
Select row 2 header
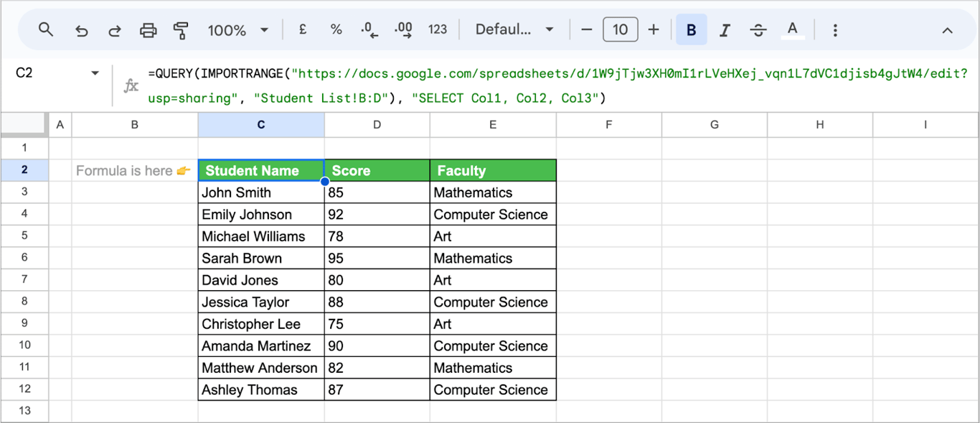[24, 170]
